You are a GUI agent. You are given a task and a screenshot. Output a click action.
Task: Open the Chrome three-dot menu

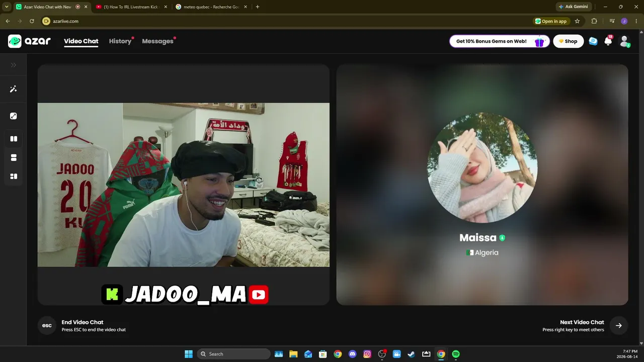coord(636,21)
